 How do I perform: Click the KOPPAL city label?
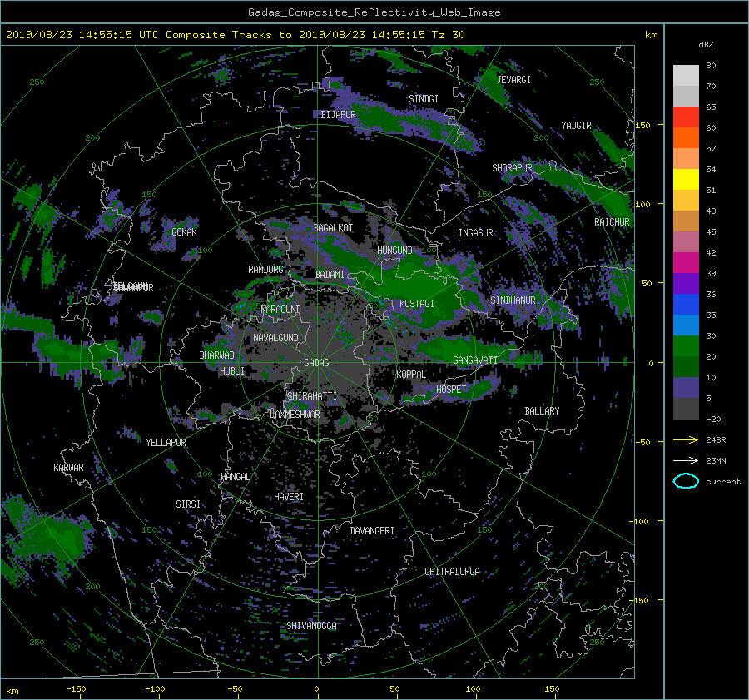[411, 375]
